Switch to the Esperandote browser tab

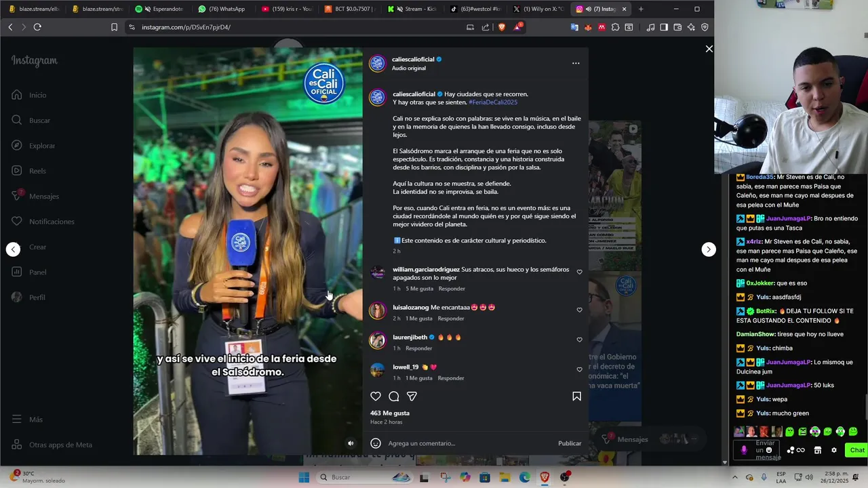pyautogui.click(x=159, y=9)
